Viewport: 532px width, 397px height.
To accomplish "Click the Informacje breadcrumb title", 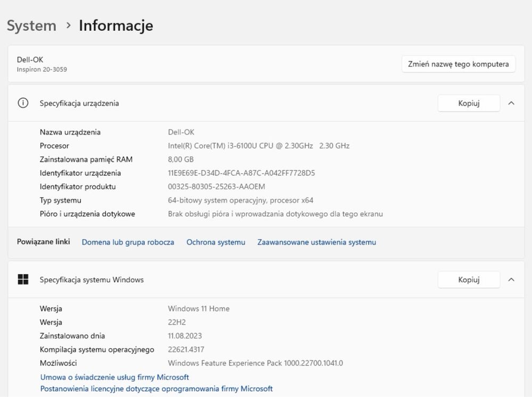I will pos(116,26).
